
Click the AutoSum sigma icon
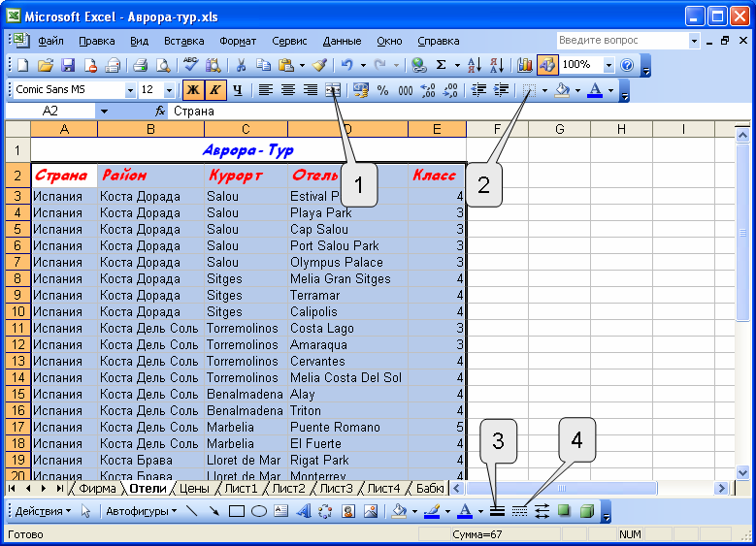(x=441, y=65)
